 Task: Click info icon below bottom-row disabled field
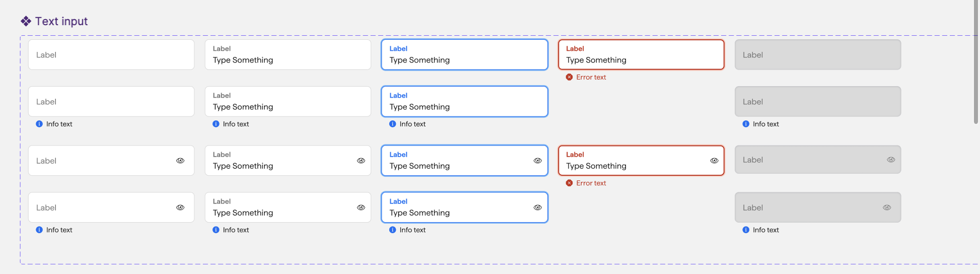[746, 230]
